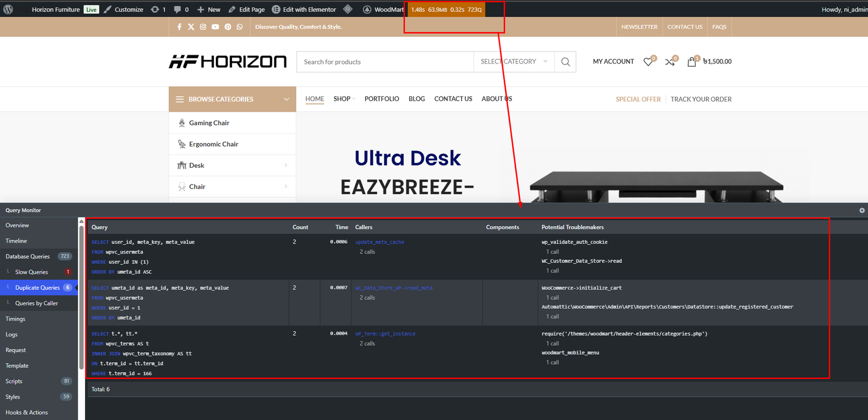
Task: Click Track Your Order link
Action: (x=701, y=99)
